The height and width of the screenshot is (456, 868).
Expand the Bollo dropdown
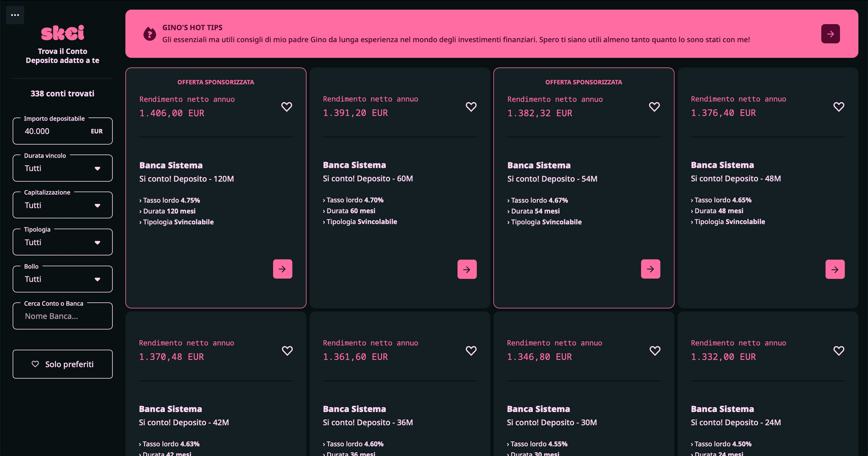pos(63,279)
